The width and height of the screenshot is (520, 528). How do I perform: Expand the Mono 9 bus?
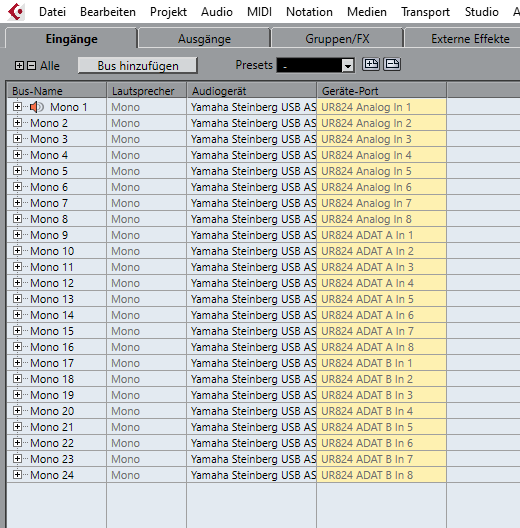pyautogui.click(x=17, y=235)
